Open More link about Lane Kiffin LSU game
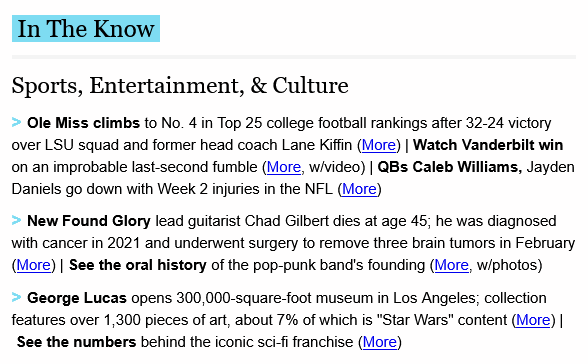The image size is (588, 364). coord(378,145)
